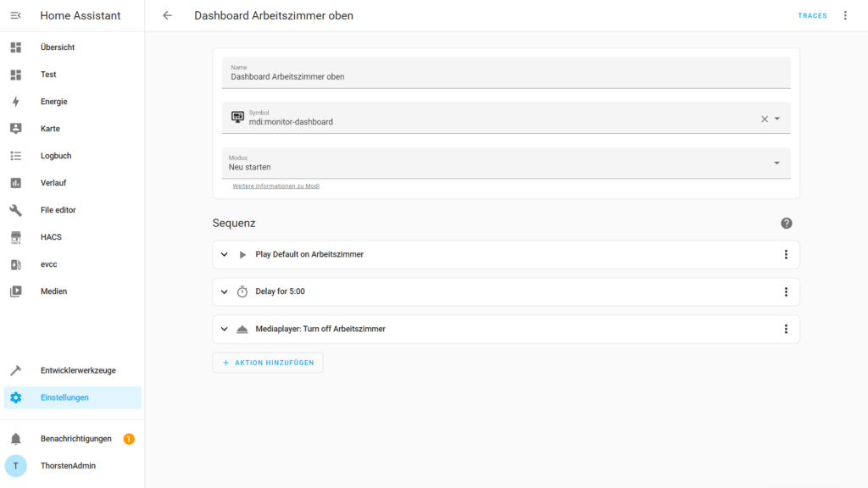
Task: Open Weitere Informationen zu Modi link
Action: (275, 186)
